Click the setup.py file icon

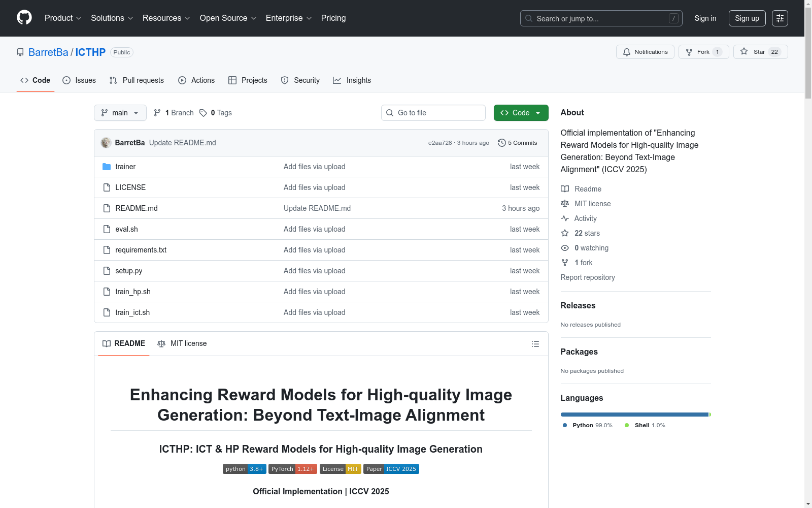[x=107, y=271]
